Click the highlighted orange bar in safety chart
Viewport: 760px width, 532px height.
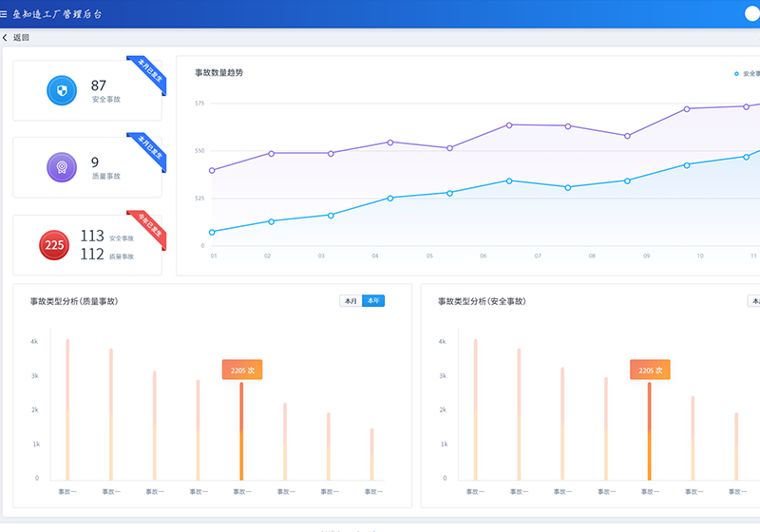click(650, 432)
